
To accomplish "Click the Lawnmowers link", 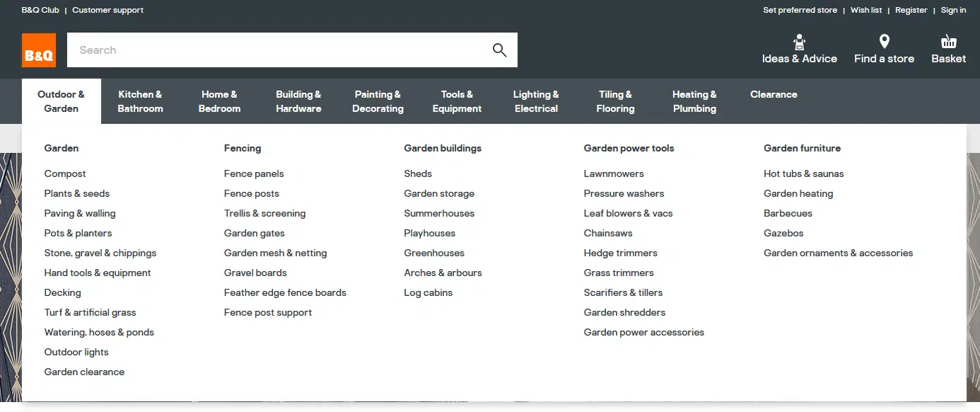I will click(614, 173).
